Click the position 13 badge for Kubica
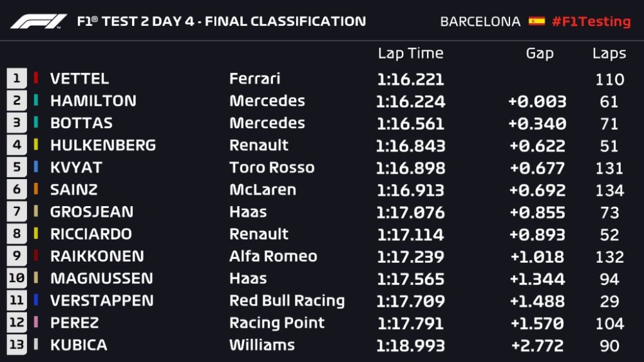This screenshot has height=362, width=644. tap(17, 345)
